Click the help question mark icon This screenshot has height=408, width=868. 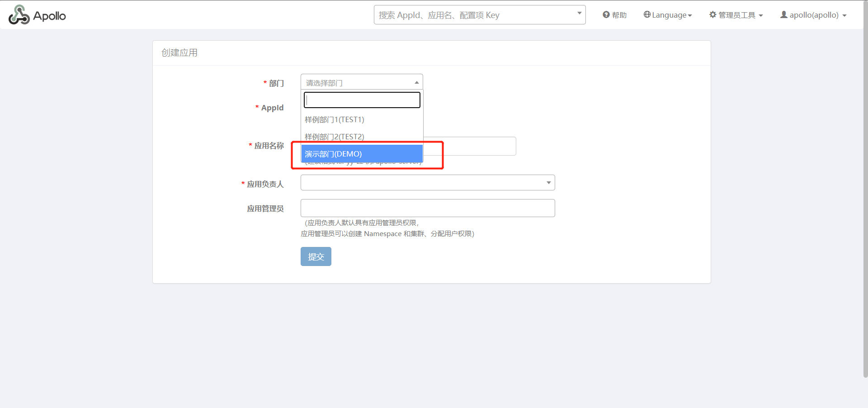click(x=606, y=15)
